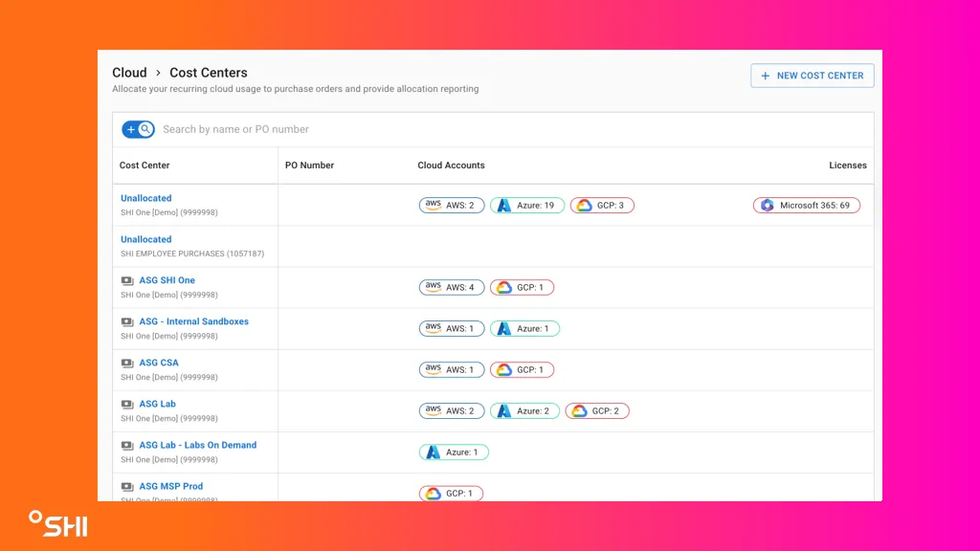Click the SHI EMPLOYEE PURCHASES (1057187) subtitle
The height and width of the screenshot is (551, 980).
point(192,253)
